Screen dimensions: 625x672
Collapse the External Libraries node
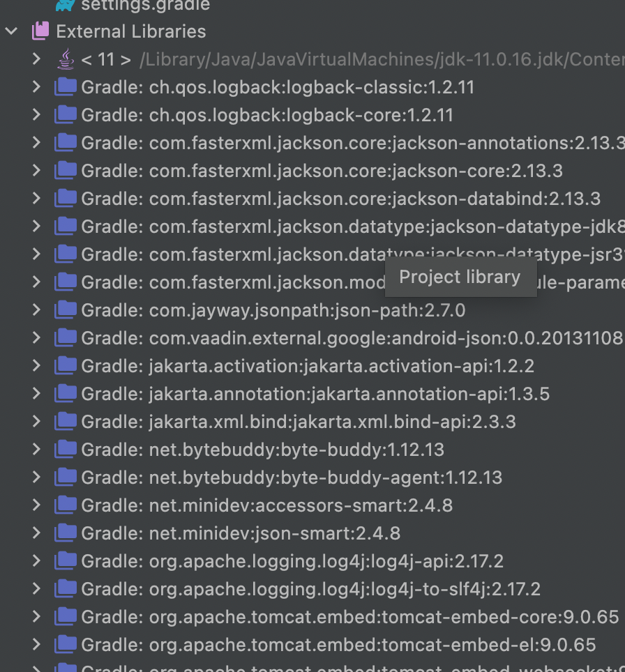click(x=12, y=31)
